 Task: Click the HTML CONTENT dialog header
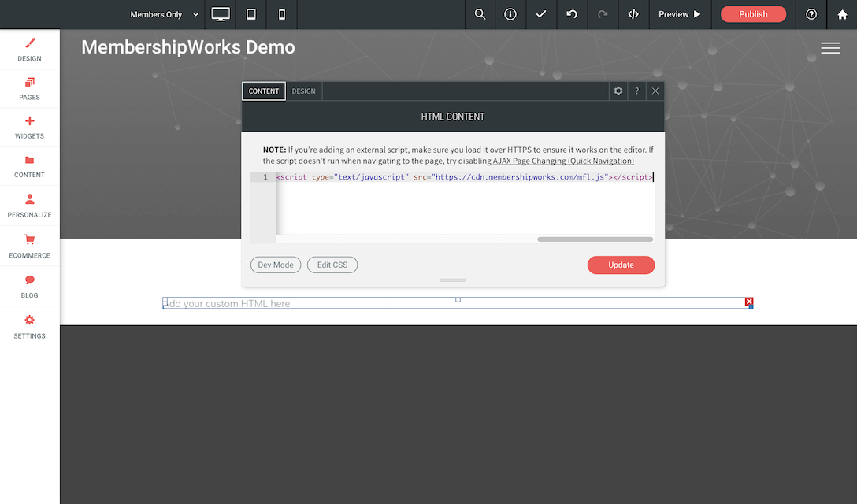click(x=453, y=117)
